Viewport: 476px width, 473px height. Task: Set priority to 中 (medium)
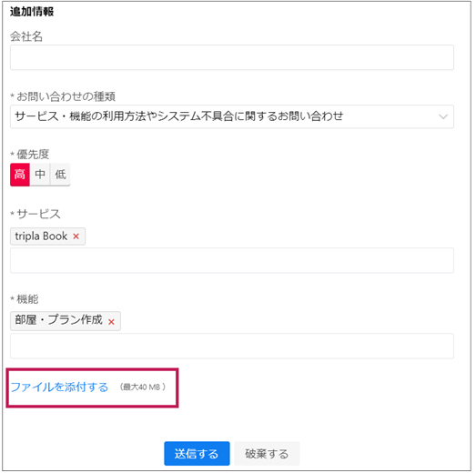[40, 175]
